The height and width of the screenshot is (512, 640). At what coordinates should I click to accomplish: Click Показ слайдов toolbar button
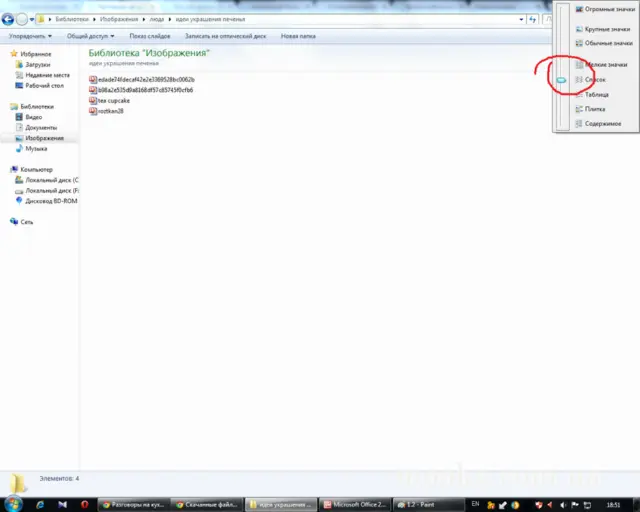coord(150,36)
